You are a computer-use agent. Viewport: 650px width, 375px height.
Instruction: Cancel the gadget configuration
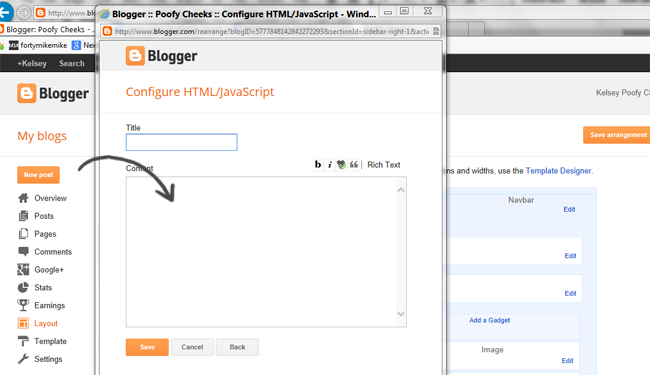click(192, 347)
